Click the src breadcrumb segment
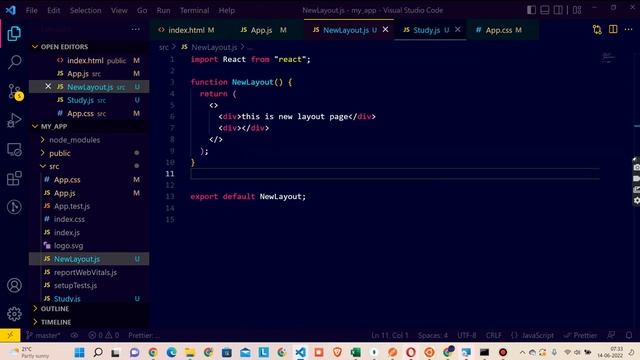Viewport: 640px width, 360px height. point(164,47)
